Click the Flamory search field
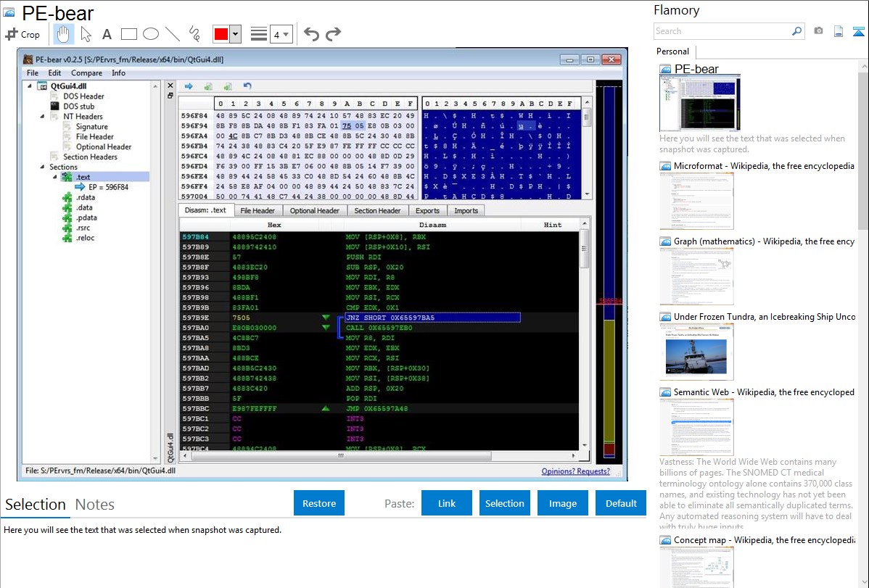The image size is (869, 588). (x=722, y=32)
